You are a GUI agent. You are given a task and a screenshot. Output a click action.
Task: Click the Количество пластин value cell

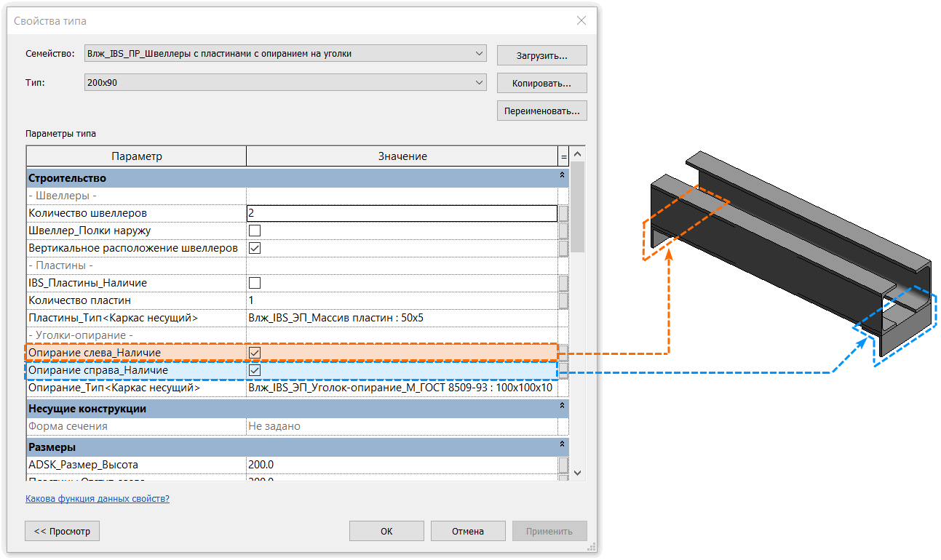(x=402, y=300)
